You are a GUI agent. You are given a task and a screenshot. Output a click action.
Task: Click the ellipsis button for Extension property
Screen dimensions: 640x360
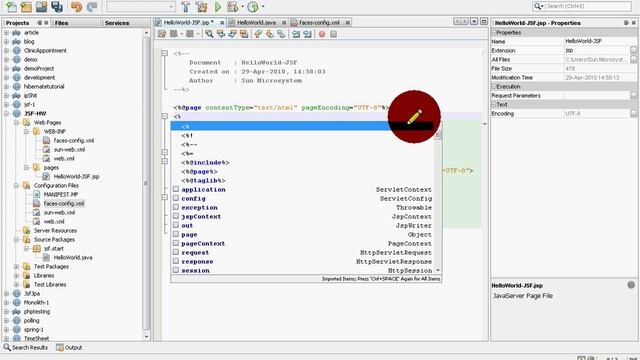pyautogui.click(x=633, y=50)
